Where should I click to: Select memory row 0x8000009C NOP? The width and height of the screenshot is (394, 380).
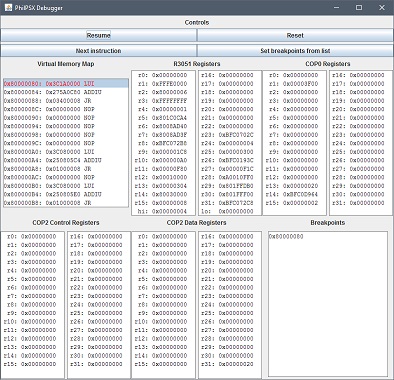pyautogui.click(x=66, y=143)
